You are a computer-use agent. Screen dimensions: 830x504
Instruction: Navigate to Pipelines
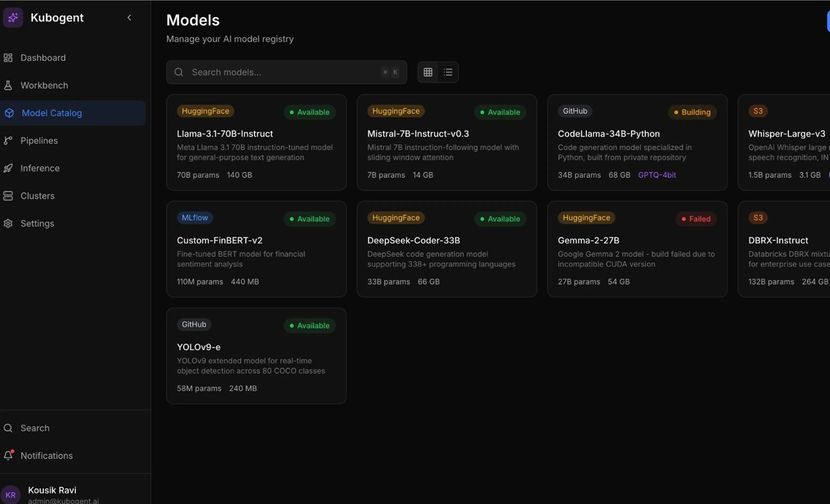click(73, 140)
